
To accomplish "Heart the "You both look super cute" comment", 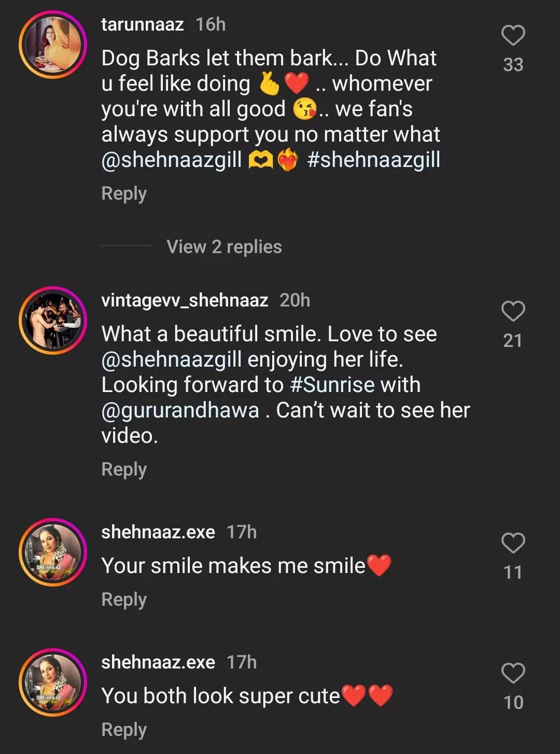I will tap(513, 673).
